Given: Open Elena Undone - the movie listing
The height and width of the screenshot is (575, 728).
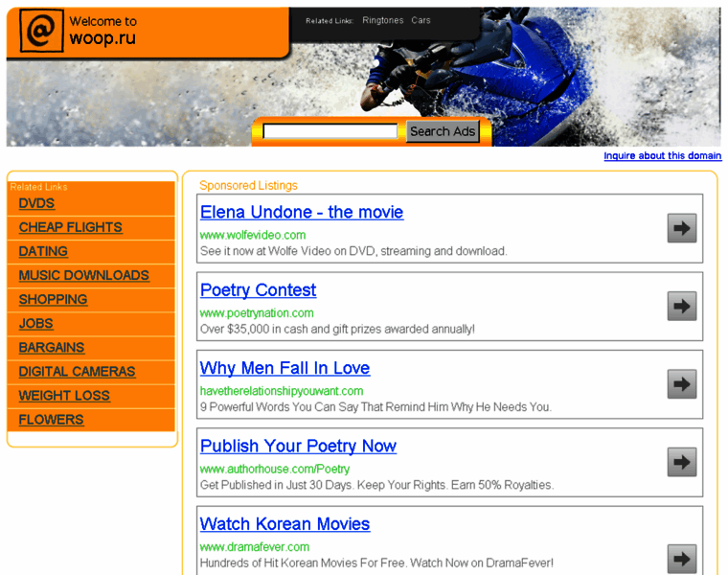Looking at the screenshot, I should pos(302,212).
